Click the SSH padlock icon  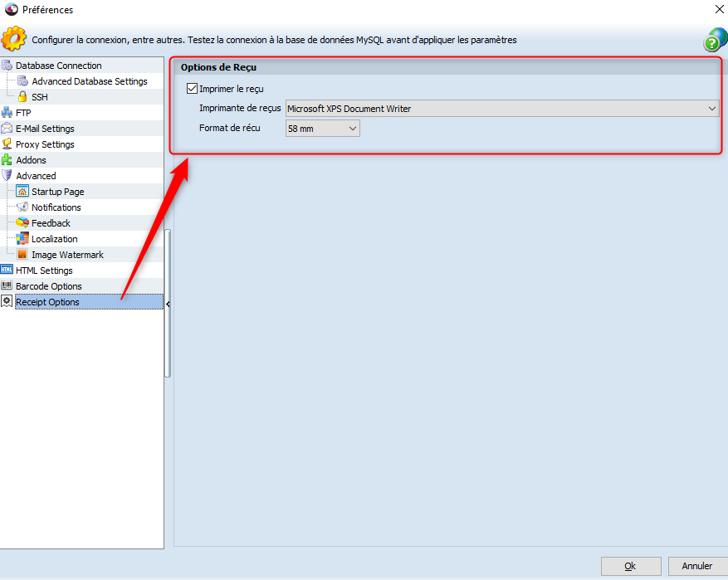pyautogui.click(x=22, y=97)
